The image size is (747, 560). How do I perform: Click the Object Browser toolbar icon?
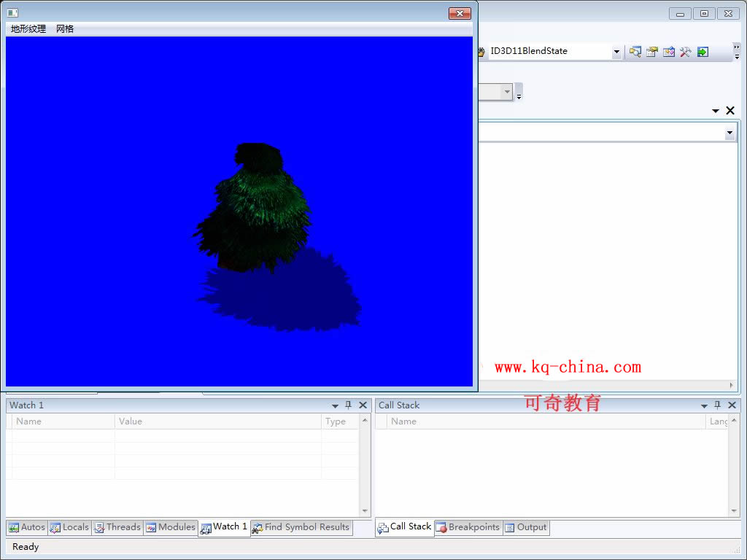click(669, 52)
